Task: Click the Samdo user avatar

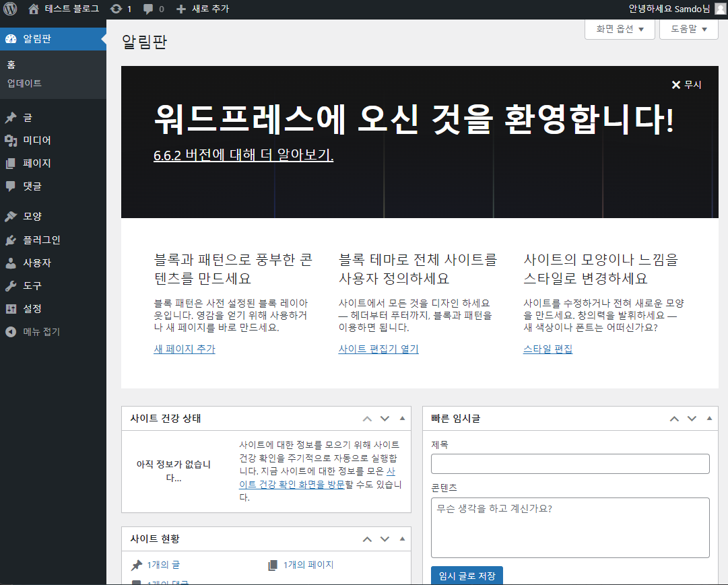Action: (x=720, y=9)
